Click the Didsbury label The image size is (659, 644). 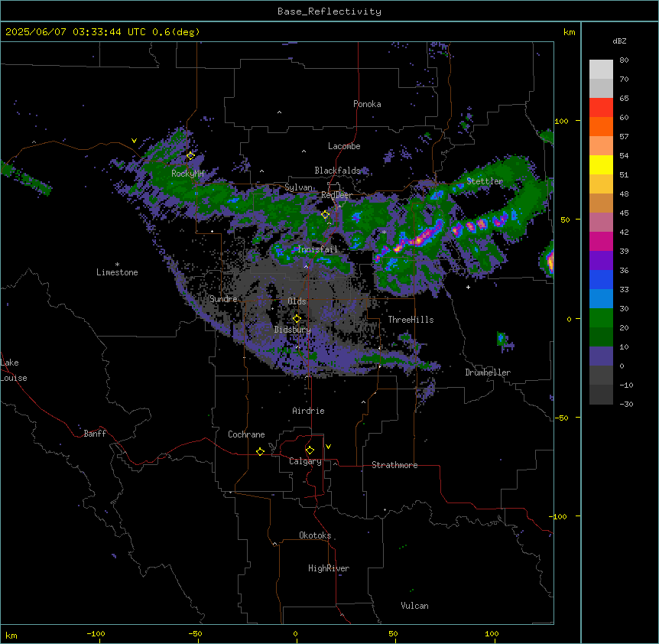point(292,330)
